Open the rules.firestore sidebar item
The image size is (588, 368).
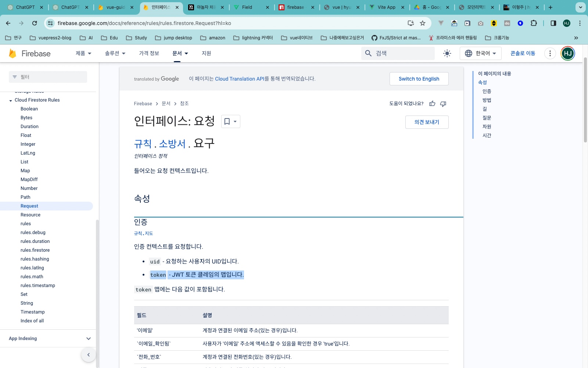pos(35,250)
